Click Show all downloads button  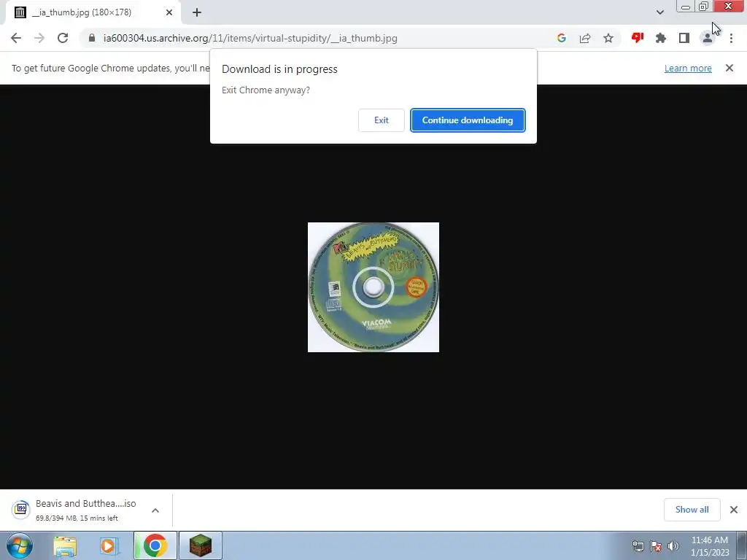(x=692, y=510)
